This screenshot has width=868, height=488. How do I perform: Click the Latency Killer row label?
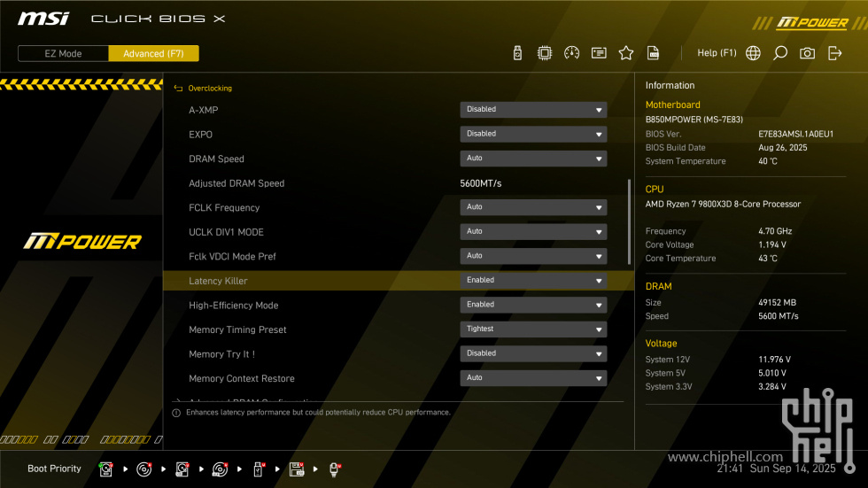pos(218,281)
